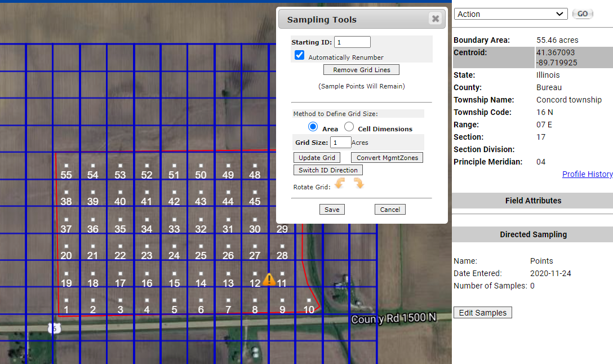Save the sampling grid
Viewport: 613px width, 364px height.
tap(332, 210)
